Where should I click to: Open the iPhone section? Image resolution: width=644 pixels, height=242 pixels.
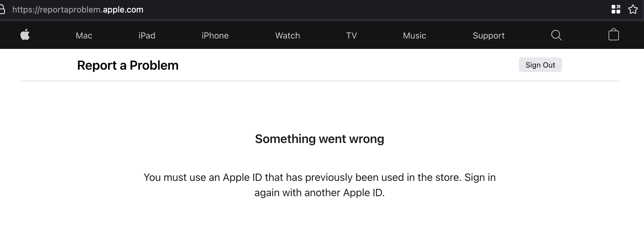[x=215, y=35]
